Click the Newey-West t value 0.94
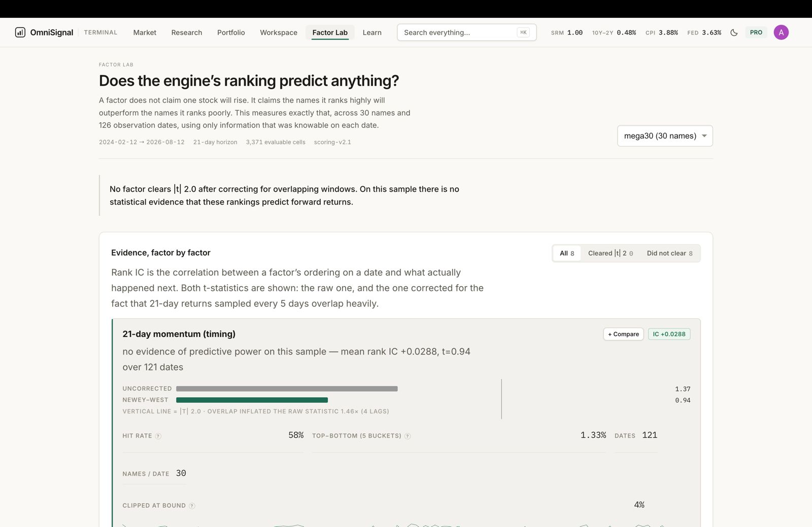The width and height of the screenshot is (812, 527). (x=683, y=400)
